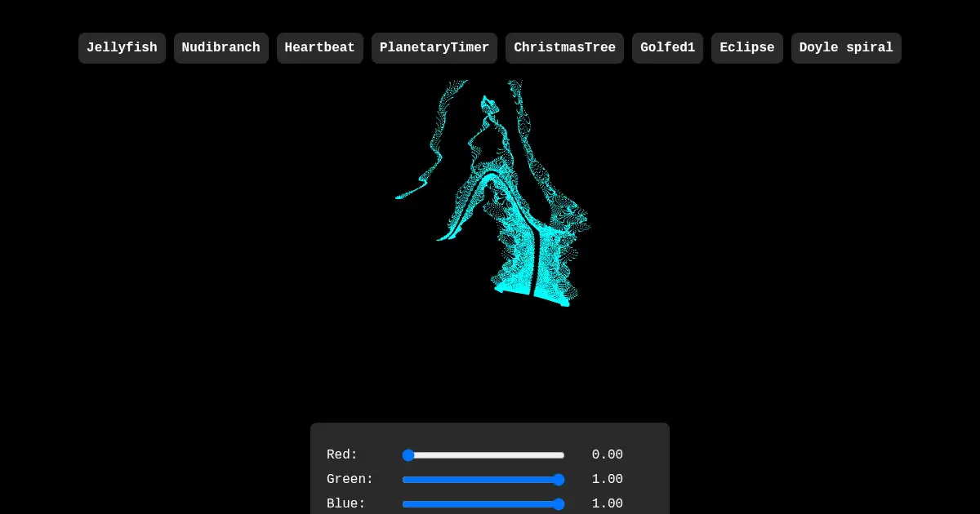Click the cyan particle animation canvas
Viewport: 980px width, 514px height.
[x=490, y=243]
